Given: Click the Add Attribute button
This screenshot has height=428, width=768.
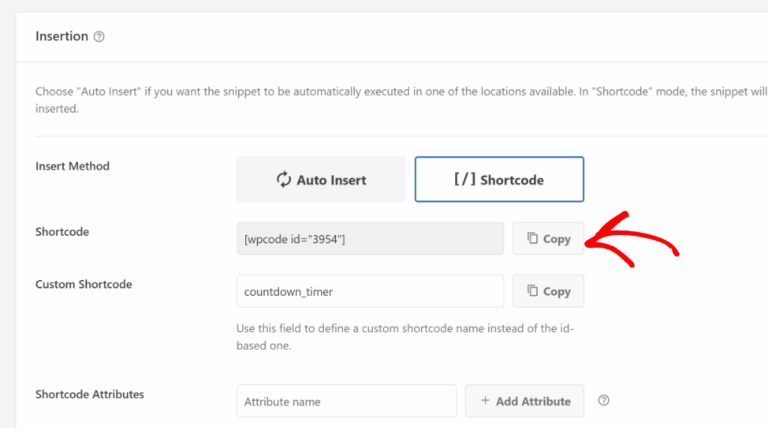Looking at the screenshot, I should pyautogui.click(x=524, y=401).
